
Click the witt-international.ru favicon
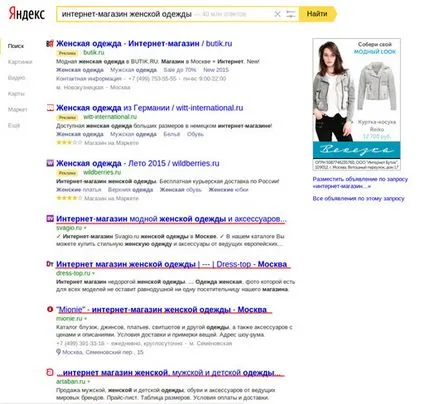tap(50, 108)
